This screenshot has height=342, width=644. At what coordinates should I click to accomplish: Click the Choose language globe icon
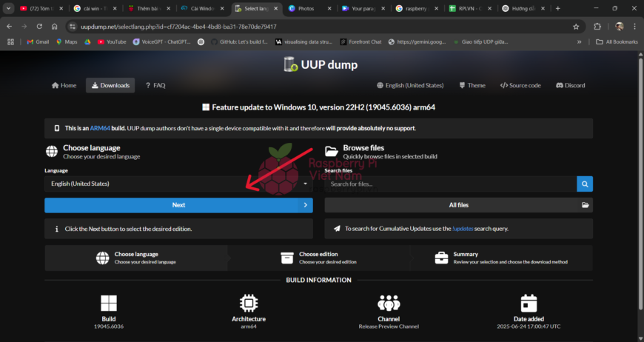(x=52, y=151)
